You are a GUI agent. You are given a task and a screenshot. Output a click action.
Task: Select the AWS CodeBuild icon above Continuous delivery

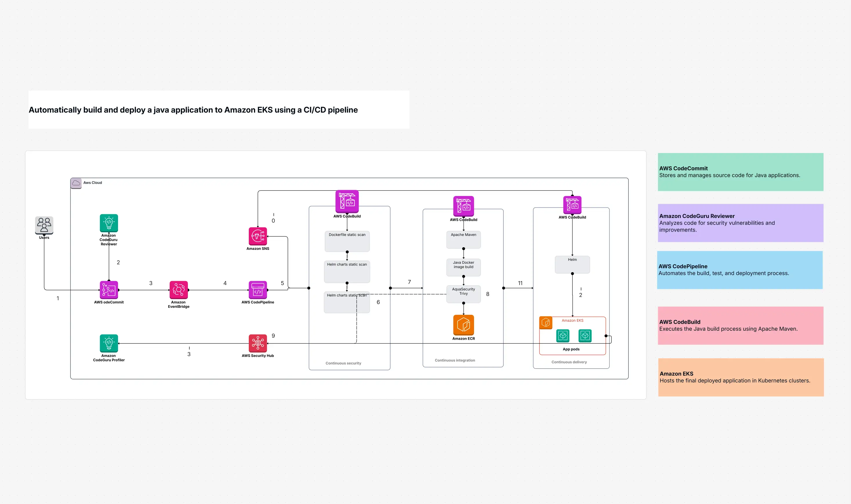point(572,205)
